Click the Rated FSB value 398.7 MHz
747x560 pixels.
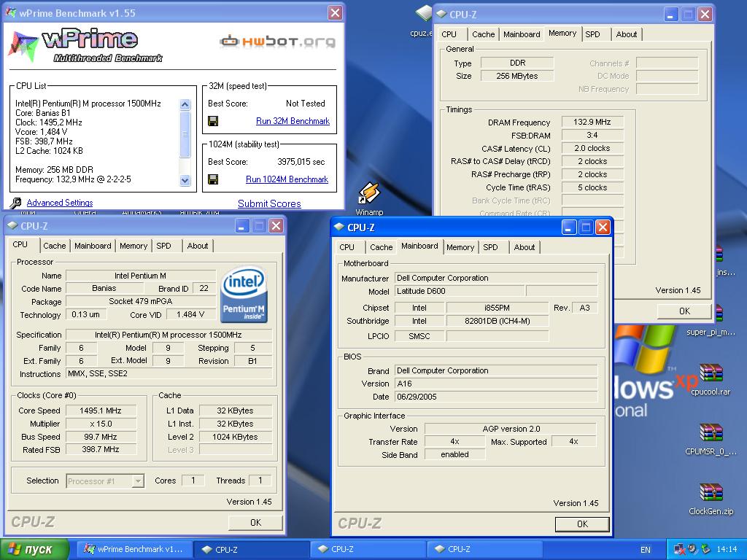click(x=101, y=449)
